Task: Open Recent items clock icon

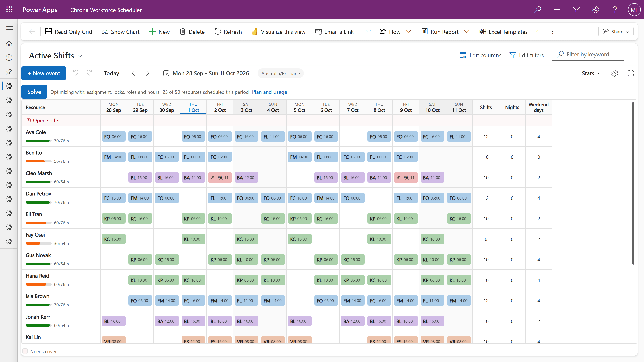Action: (x=9, y=58)
